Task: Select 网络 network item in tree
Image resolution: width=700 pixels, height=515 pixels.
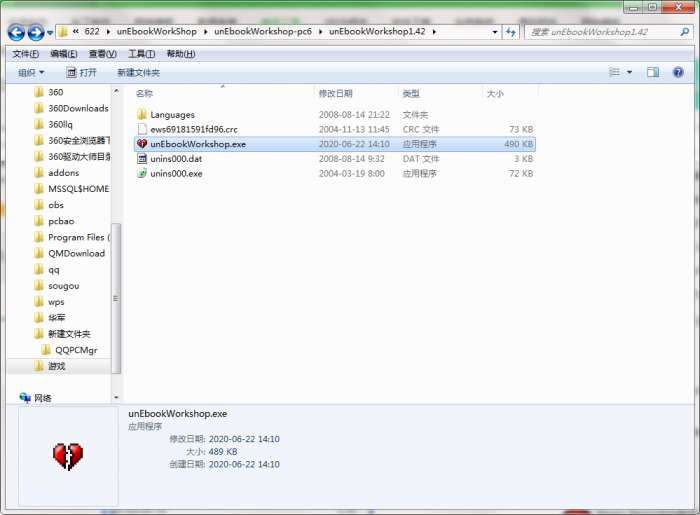Action: (x=43, y=398)
